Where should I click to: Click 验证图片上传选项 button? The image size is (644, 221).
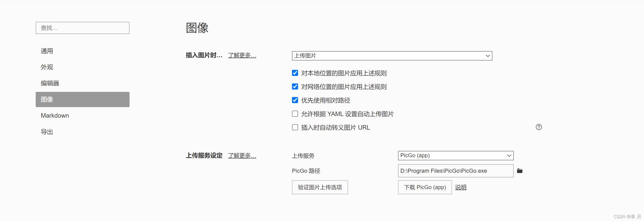click(320, 187)
